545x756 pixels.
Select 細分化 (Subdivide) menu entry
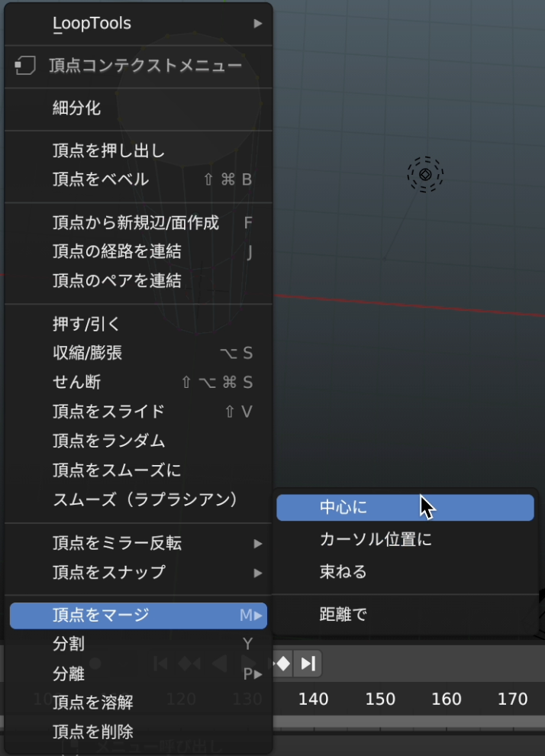pos(138,108)
